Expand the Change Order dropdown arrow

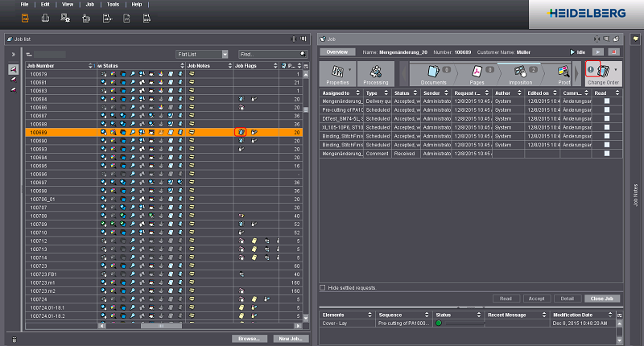(x=616, y=70)
